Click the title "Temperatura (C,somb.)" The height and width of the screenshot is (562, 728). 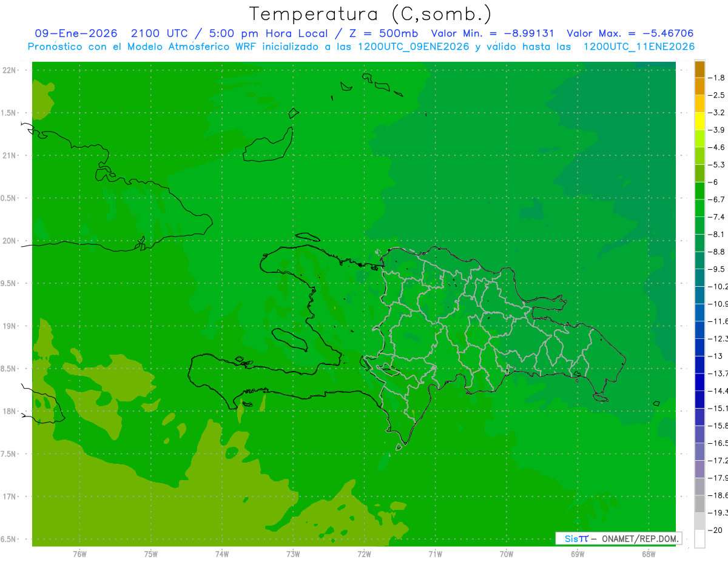click(x=371, y=14)
